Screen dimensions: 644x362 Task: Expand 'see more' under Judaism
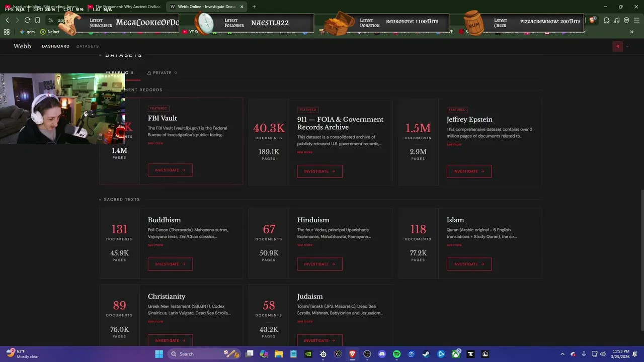(304, 321)
